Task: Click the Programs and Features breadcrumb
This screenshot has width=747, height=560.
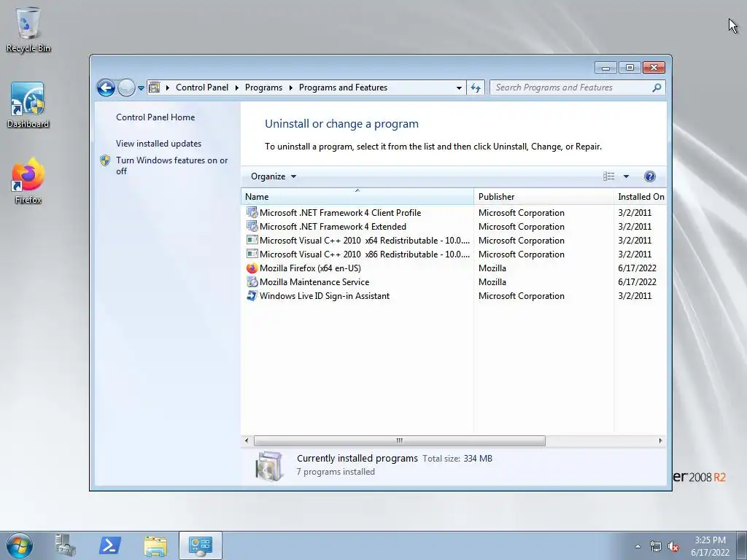Action: (343, 87)
